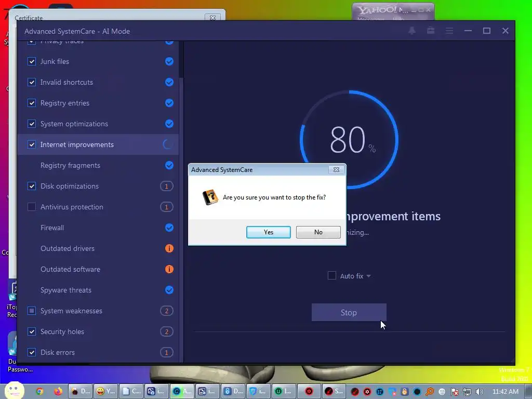Image resolution: width=532 pixels, height=399 pixels.
Task: Open Google Chrome from the taskbar
Action: (x=39, y=391)
